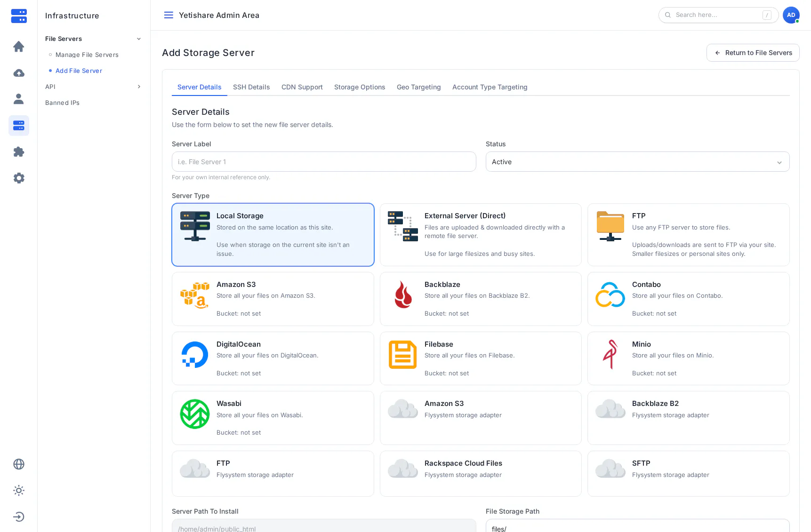The image size is (811, 532).
Task: Expand the API menu section
Action: click(x=93, y=87)
